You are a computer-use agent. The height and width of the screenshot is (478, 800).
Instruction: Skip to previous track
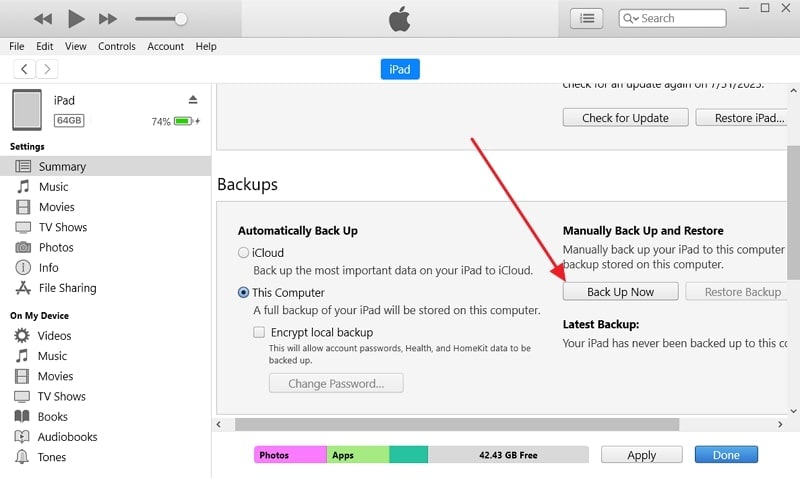click(x=42, y=19)
